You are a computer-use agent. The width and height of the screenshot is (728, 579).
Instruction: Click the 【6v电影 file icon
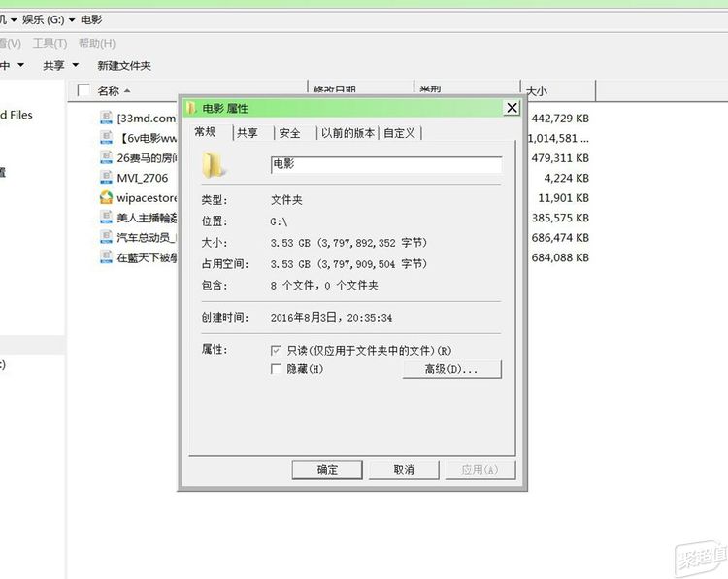click(106, 138)
